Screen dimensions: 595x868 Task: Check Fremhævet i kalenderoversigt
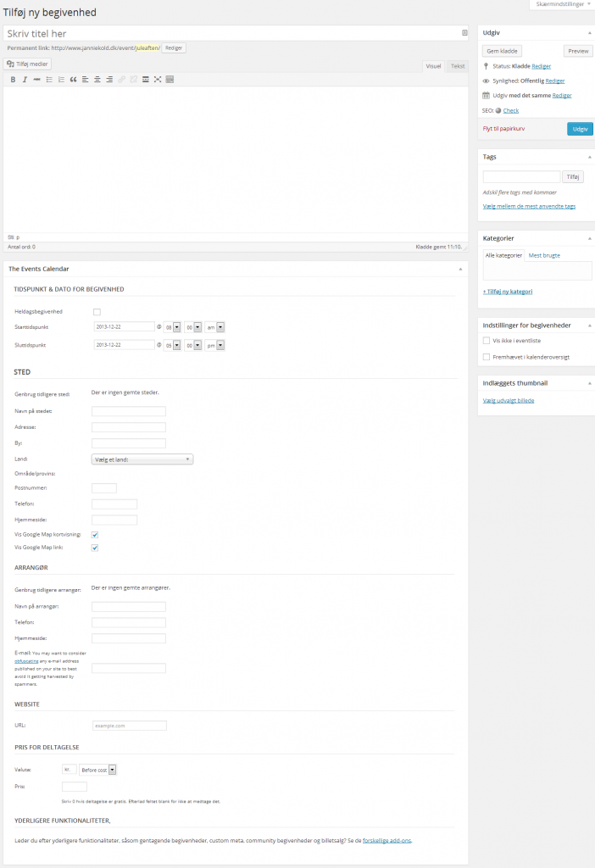pos(486,357)
